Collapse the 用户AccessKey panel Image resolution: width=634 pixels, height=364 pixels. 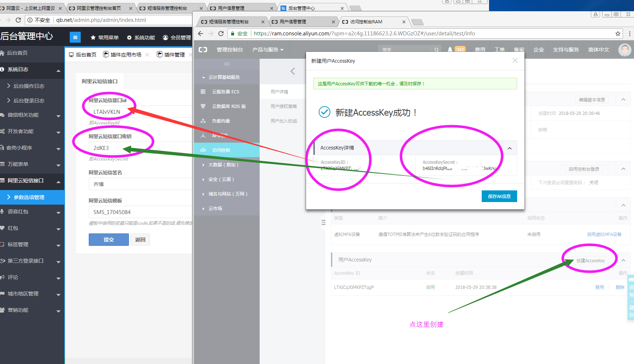click(x=623, y=260)
